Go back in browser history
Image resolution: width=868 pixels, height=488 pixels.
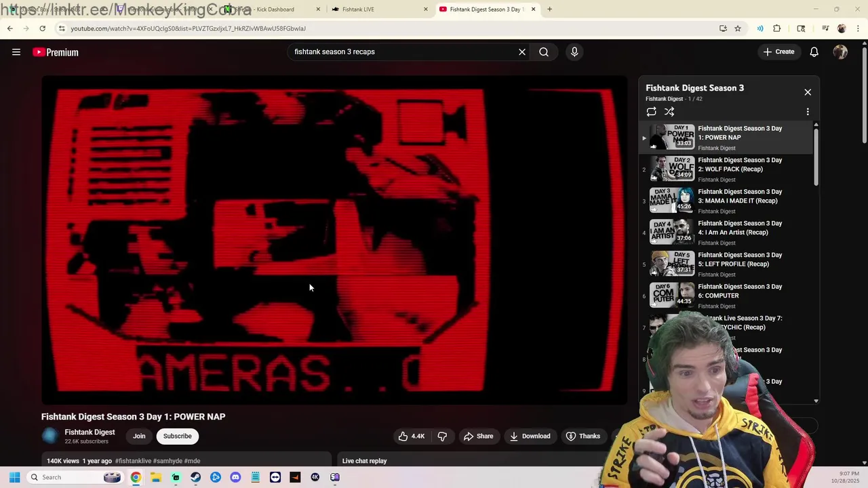tap(10, 28)
